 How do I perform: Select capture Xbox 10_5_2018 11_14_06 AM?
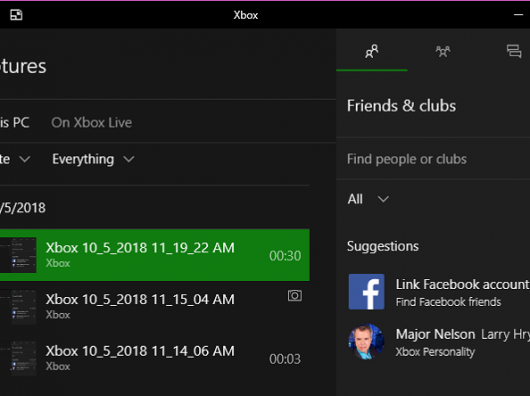pos(154,358)
